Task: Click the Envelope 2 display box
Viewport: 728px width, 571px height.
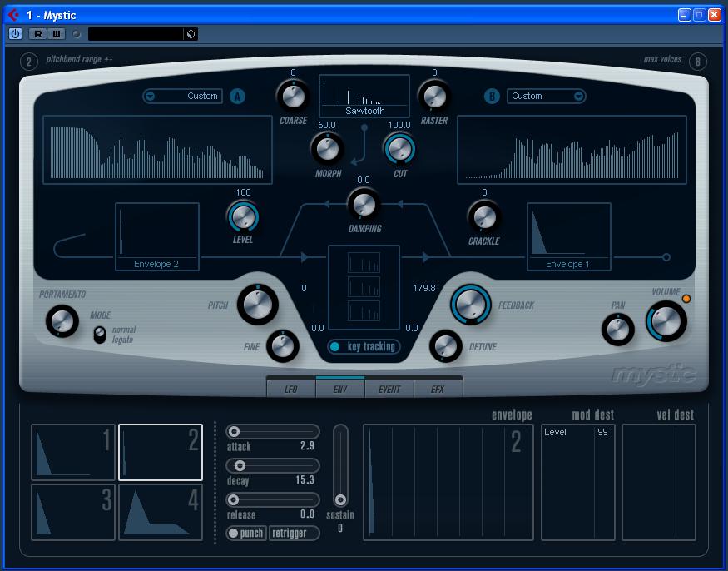Action: [157, 236]
